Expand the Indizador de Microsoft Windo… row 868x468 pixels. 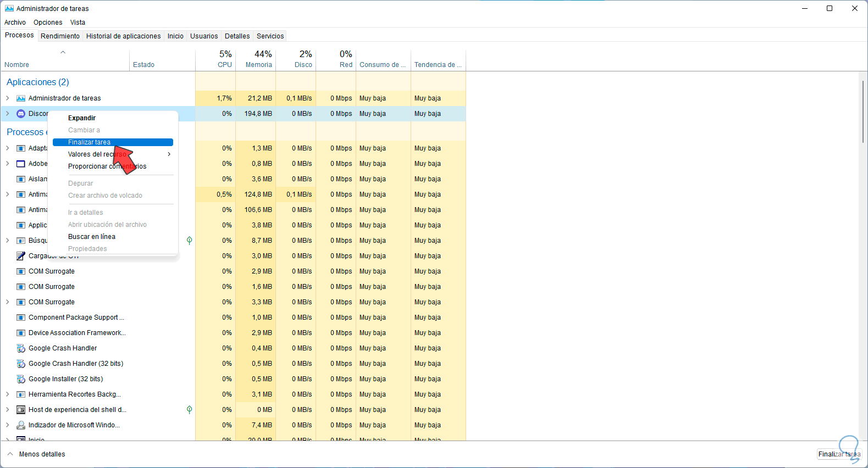pyautogui.click(x=8, y=425)
